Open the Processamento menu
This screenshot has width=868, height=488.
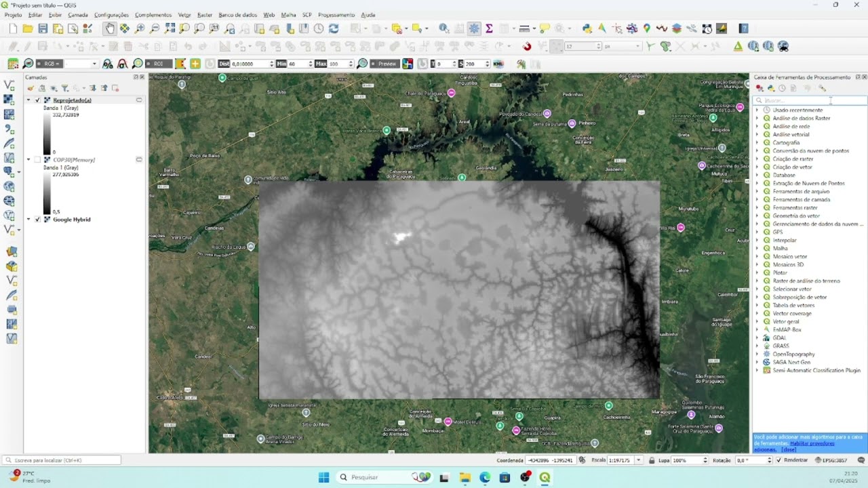[x=336, y=14]
